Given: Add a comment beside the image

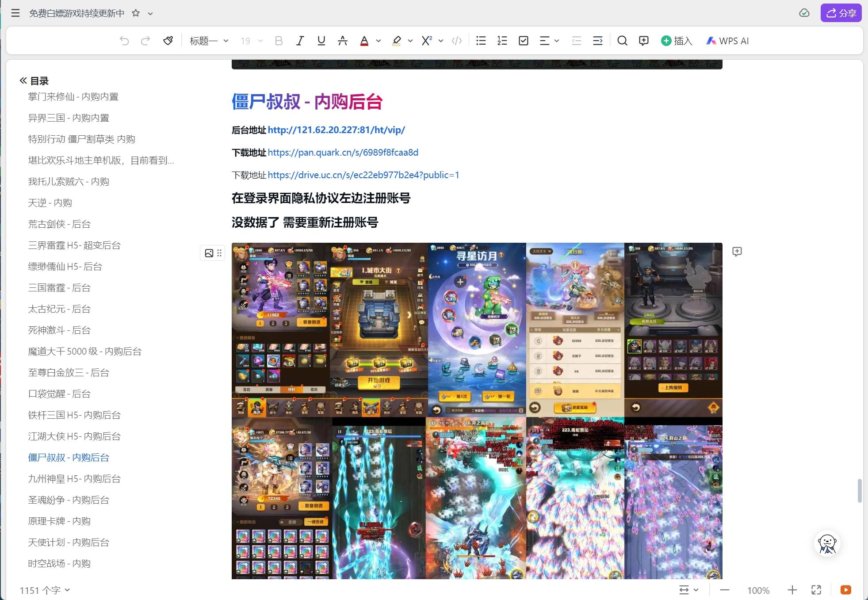Looking at the screenshot, I should tap(737, 252).
